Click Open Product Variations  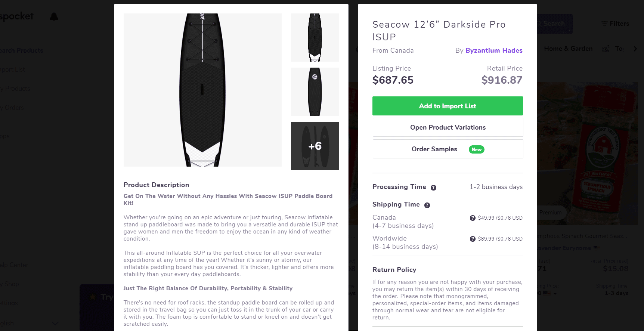coord(447,127)
